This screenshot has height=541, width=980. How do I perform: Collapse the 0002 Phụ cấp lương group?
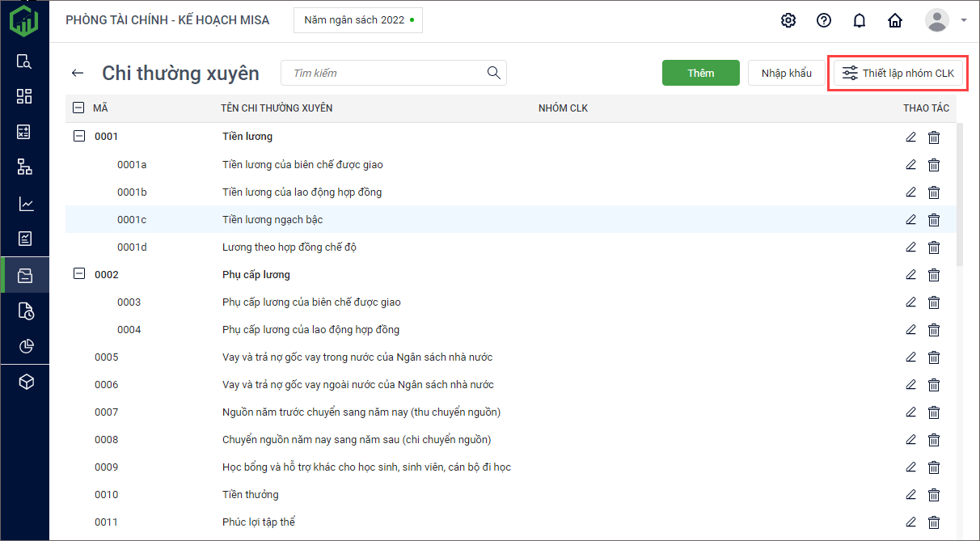(79, 274)
